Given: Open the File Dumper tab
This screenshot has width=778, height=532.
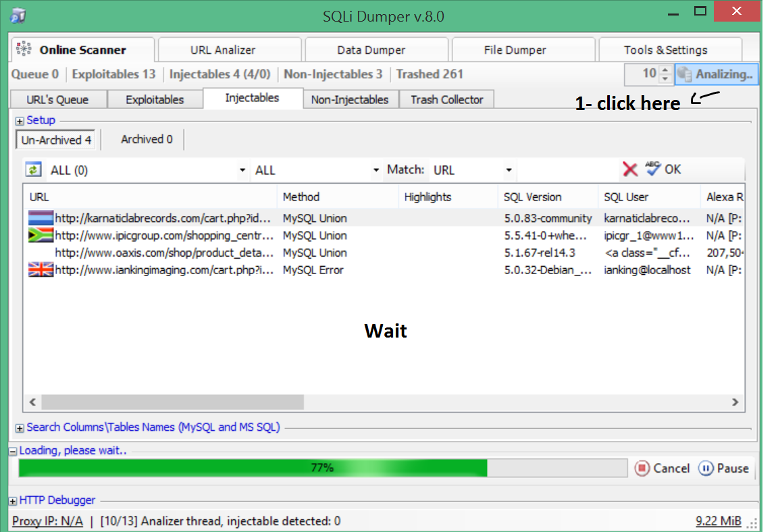Looking at the screenshot, I should [x=523, y=50].
